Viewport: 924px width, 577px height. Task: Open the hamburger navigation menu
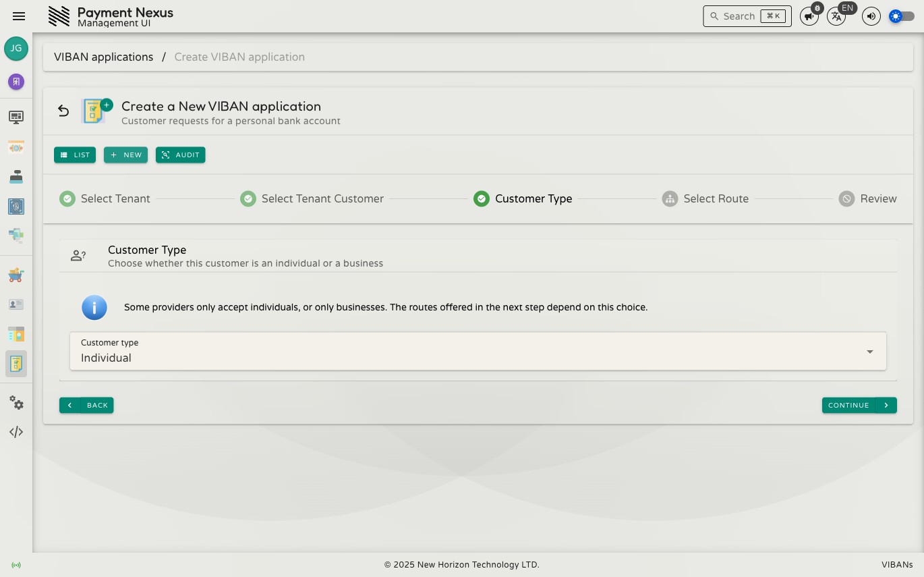19,16
